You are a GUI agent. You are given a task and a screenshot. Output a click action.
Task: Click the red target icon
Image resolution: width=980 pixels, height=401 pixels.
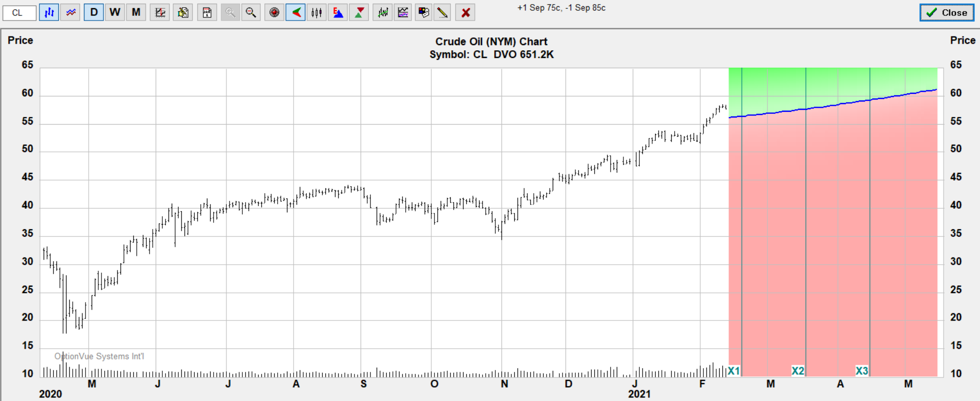(275, 12)
